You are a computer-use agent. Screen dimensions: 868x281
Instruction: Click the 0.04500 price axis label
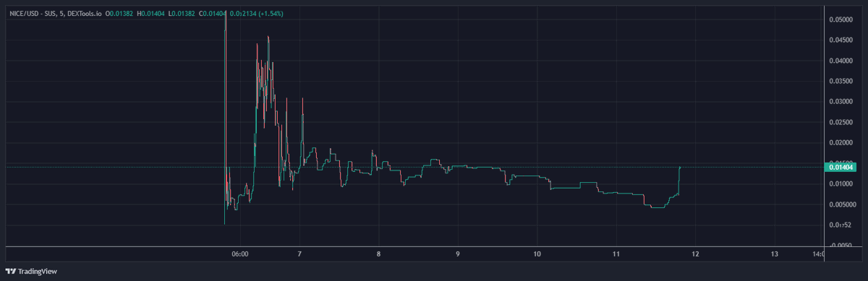[x=841, y=40]
